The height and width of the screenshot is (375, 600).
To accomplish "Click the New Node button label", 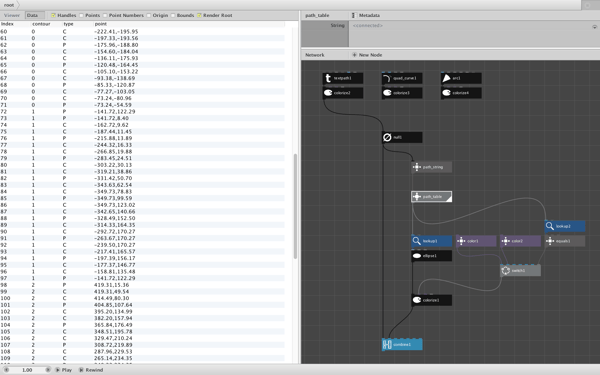I will 370,55.
